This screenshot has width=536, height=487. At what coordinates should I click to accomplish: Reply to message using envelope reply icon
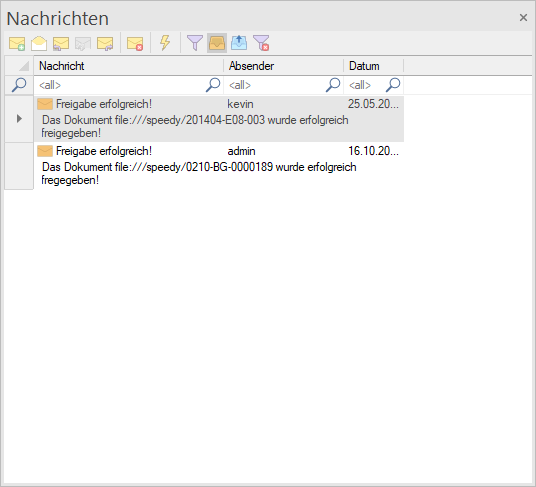(61, 43)
